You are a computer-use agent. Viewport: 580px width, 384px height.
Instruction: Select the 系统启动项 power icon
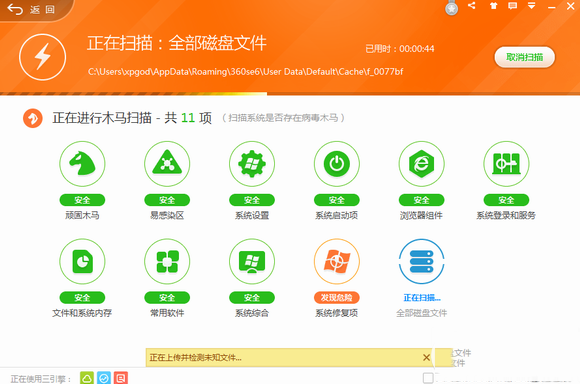click(x=337, y=164)
